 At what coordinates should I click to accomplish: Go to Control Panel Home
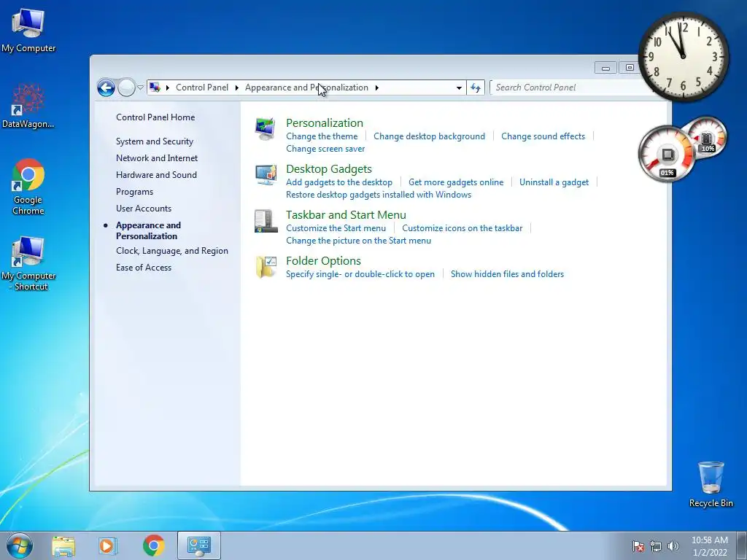[x=155, y=117]
